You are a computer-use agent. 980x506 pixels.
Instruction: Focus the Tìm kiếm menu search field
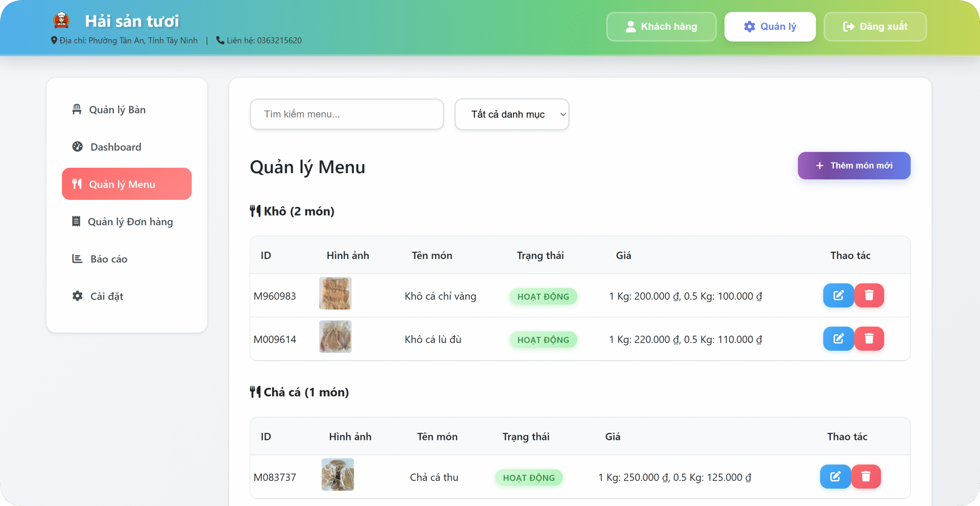pos(346,114)
